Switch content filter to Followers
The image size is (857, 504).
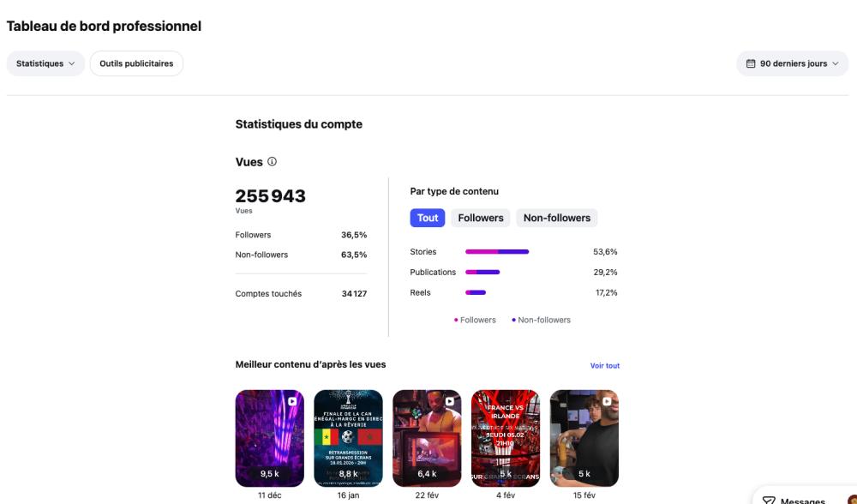click(481, 218)
